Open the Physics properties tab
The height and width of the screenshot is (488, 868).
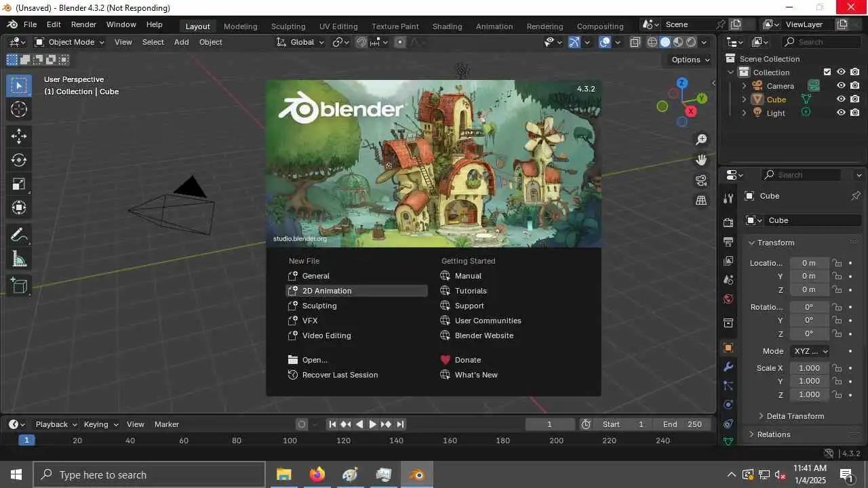point(728,405)
